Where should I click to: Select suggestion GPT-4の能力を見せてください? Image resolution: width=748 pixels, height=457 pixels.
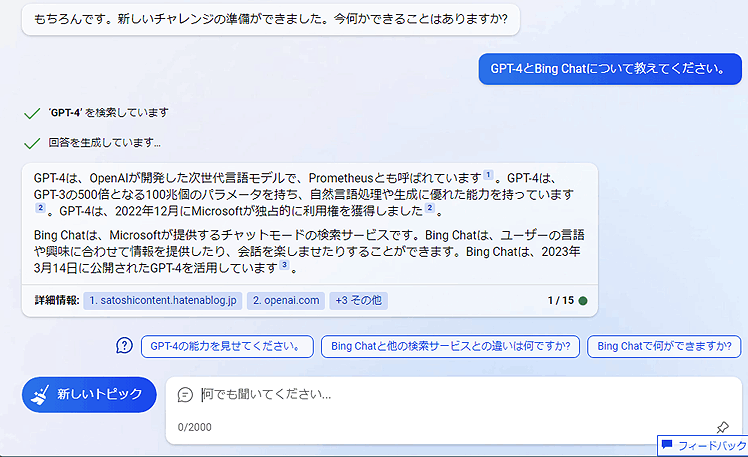(224, 346)
